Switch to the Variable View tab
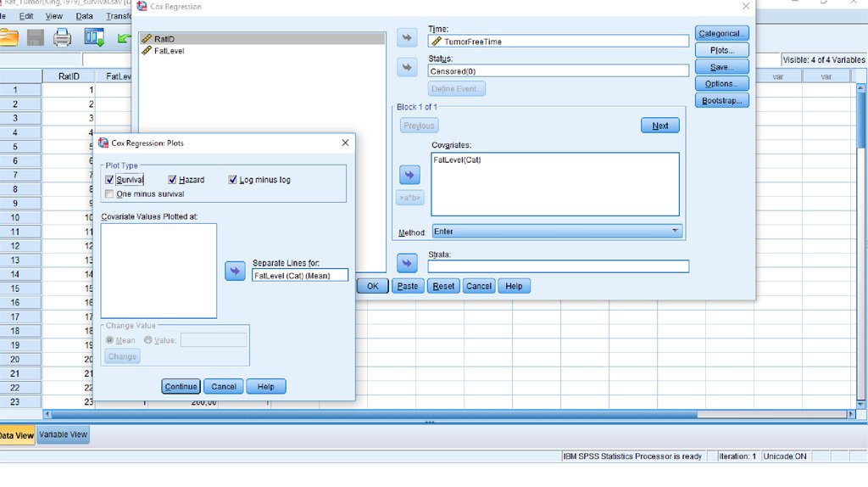 pos(64,435)
